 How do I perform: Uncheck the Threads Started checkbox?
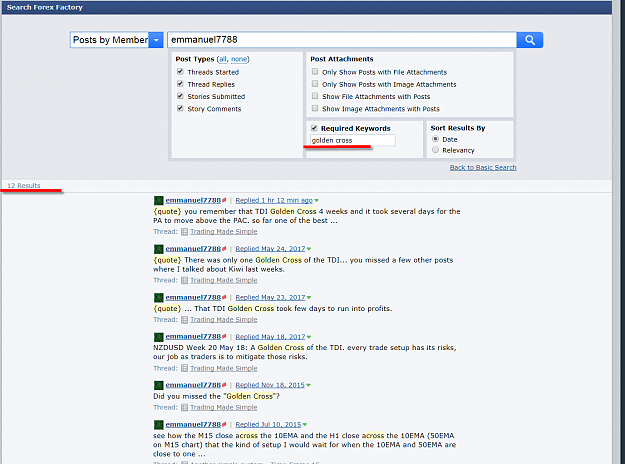pyautogui.click(x=180, y=72)
